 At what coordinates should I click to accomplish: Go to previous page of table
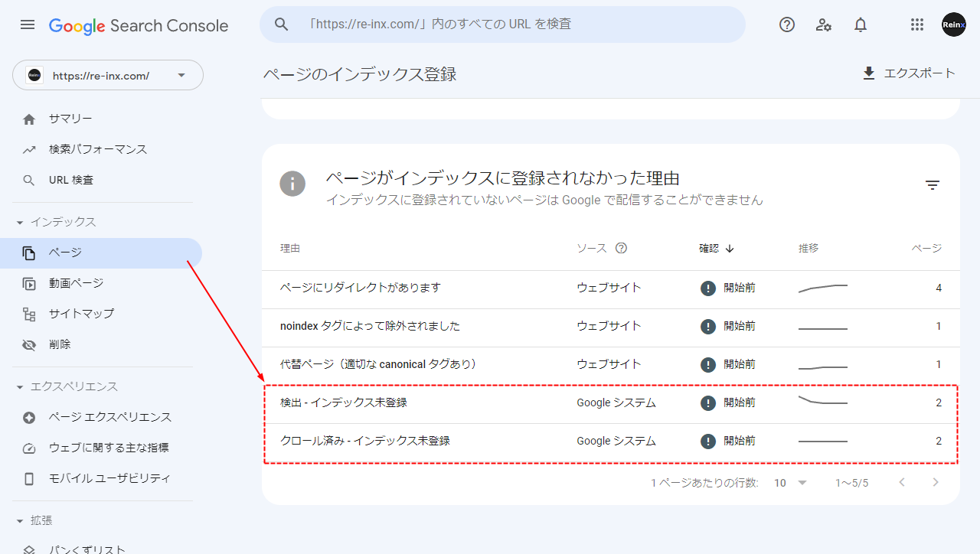pyautogui.click(x=902, y=483)
